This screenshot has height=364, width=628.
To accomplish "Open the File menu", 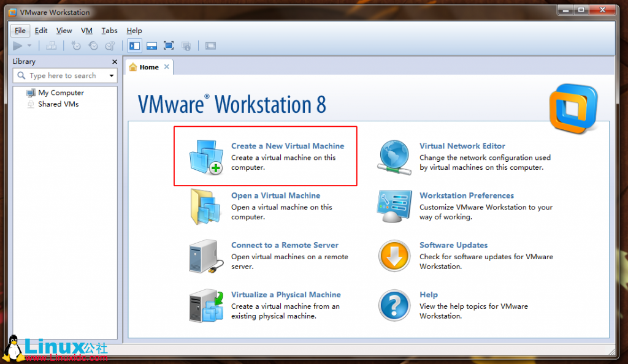I will tap(20, 31).
